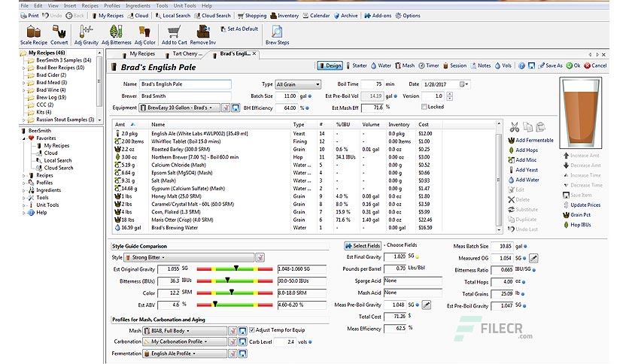The width and height of the screenshot is (629, 364).
Task: Open the Measured OG hydrometer tool
Action: pyautogui.click(x=533, y=258)
